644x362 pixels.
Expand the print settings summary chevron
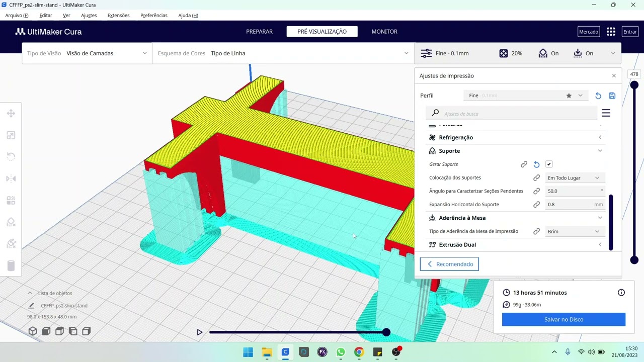coord(613,53)
